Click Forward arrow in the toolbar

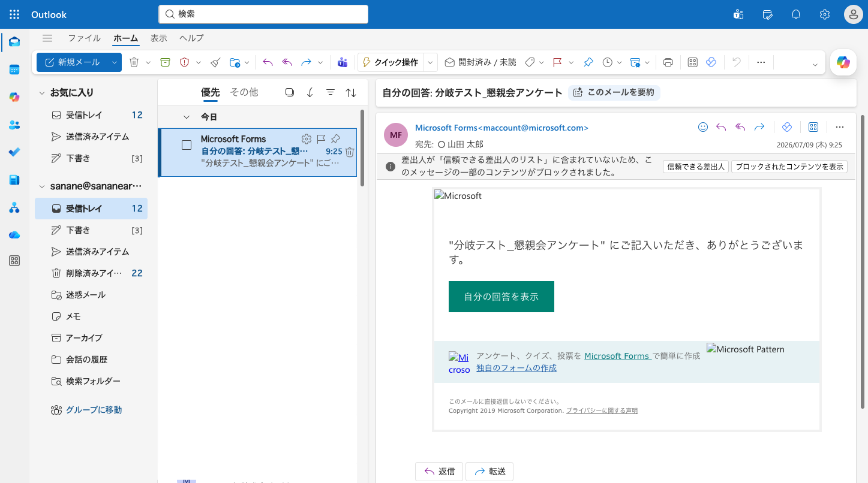306,62
